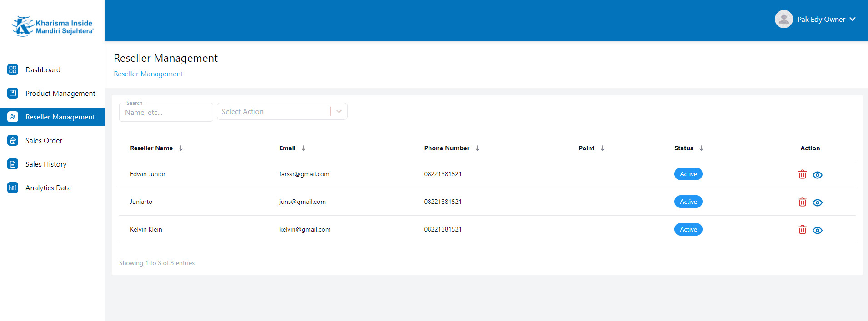Sort by Phone Number column arrow

coord(478,148)
